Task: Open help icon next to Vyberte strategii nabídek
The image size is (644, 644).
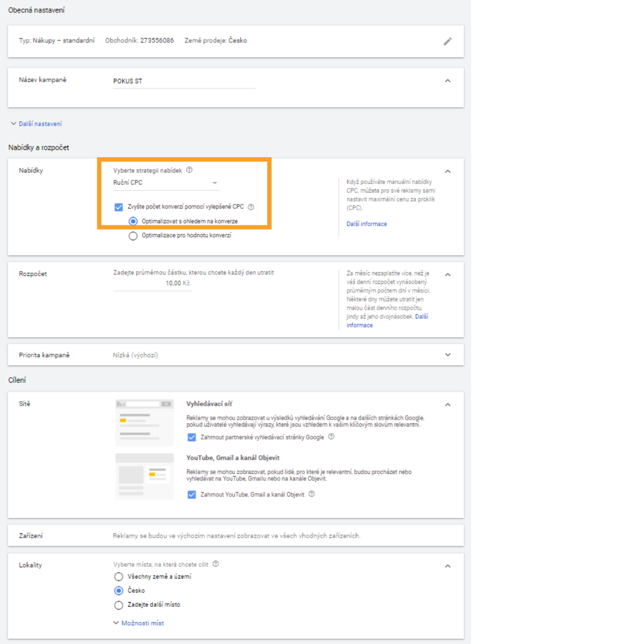Action: [189, 170]
